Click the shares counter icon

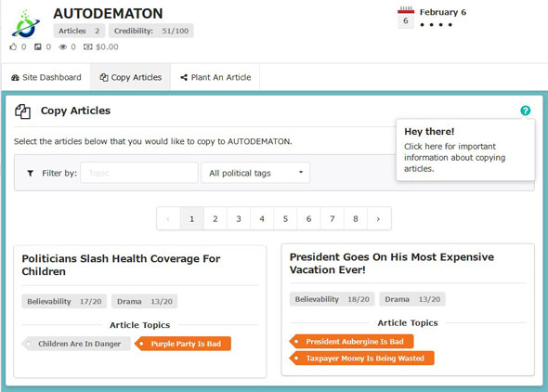pyautogui.click(x=38, y=46)
